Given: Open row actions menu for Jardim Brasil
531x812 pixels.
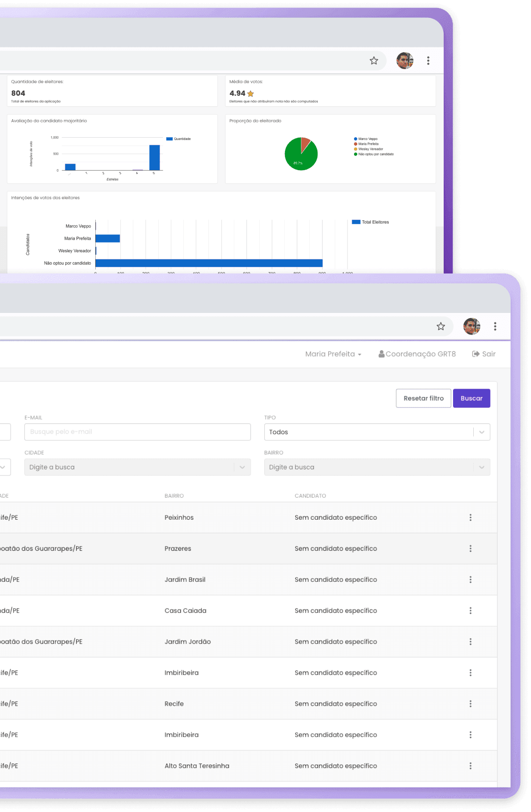Looking at the screenshot, I should [x=470, y=579].
